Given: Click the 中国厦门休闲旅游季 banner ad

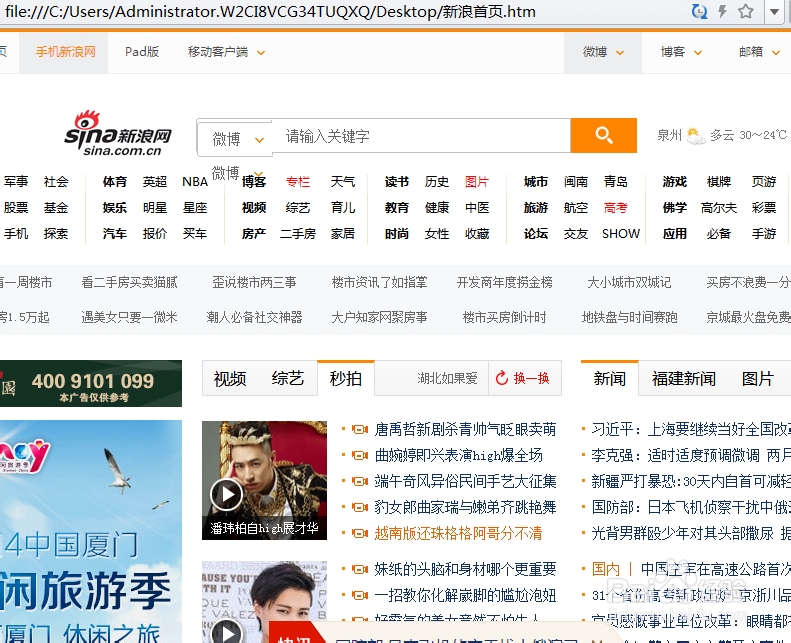Looking at the screenshot, I should tap(91, 532).
